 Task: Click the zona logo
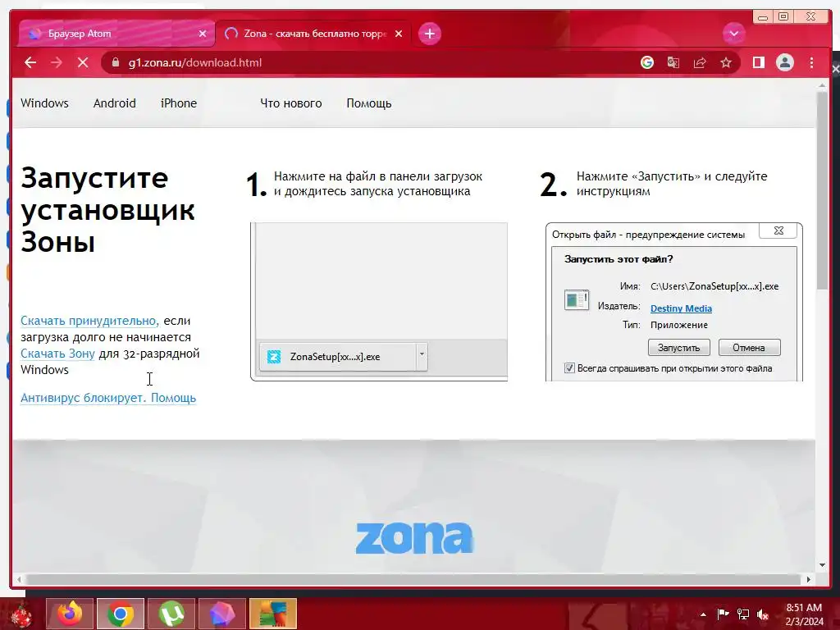(x=414, y=537)
